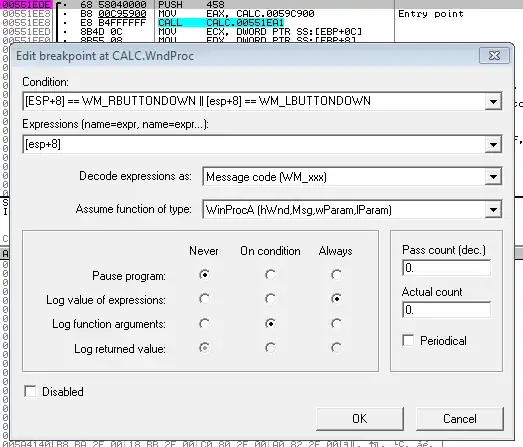Set Log function arguments to Always
This screenshot has width=523, height=447.
[336, 323]
